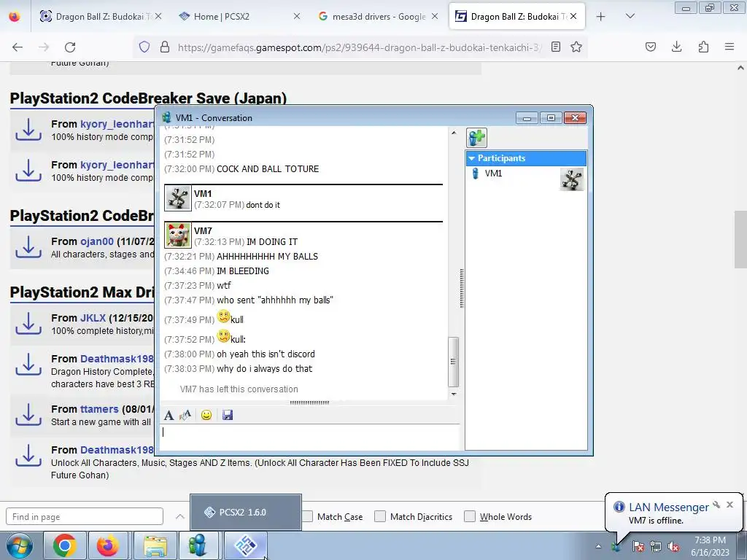Open the extensions puzzle icon
This screenshot has height=560, width=747.
pyautogui.click(x=703, y=47)
